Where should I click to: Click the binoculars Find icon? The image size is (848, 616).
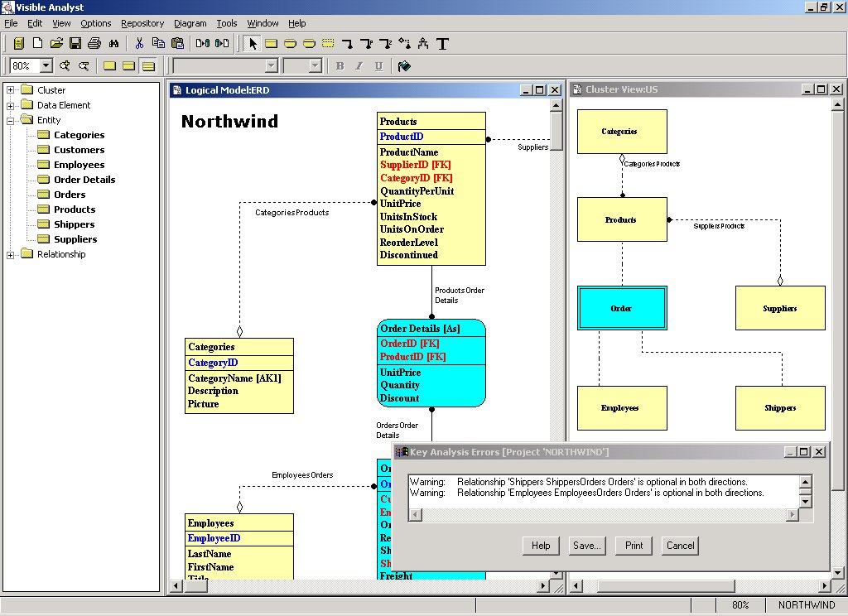[114, 43]
